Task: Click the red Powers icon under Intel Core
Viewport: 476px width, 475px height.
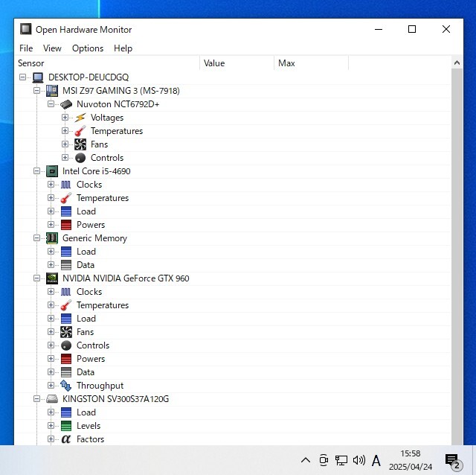Action: click(66, 225)
